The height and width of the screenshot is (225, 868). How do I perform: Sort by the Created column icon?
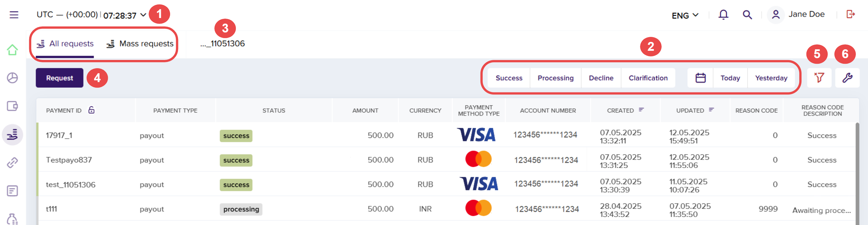[641, 110]
